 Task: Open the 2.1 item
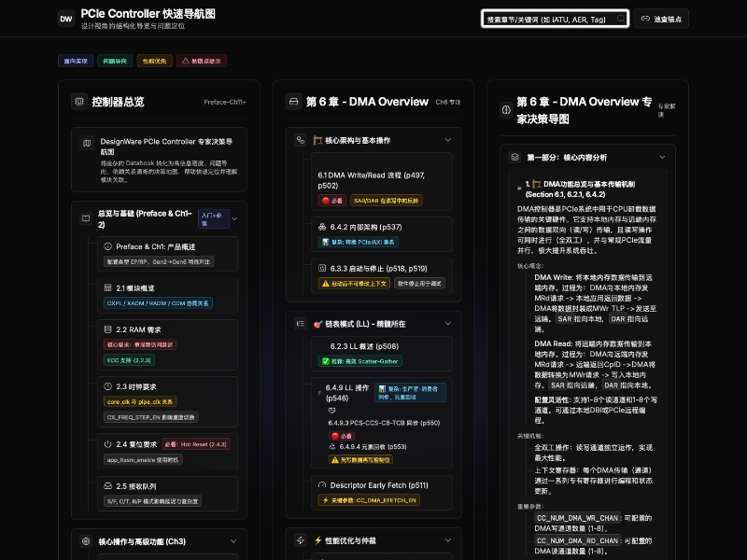coord(167,296)
